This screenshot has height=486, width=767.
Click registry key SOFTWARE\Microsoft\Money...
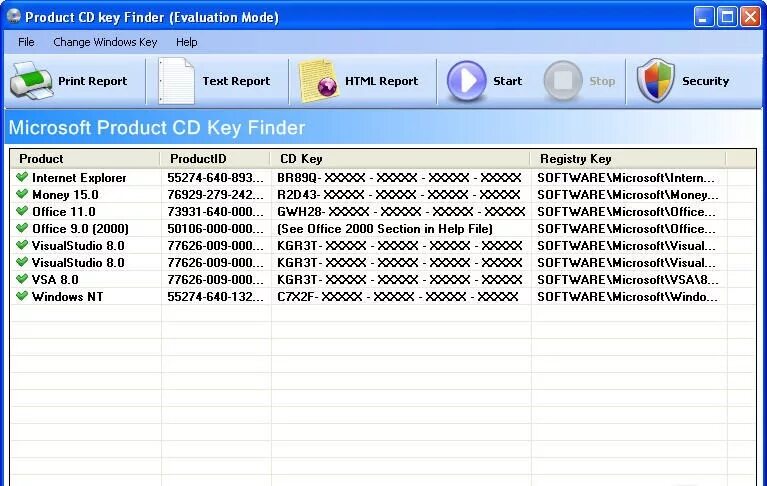click(628, 195)
